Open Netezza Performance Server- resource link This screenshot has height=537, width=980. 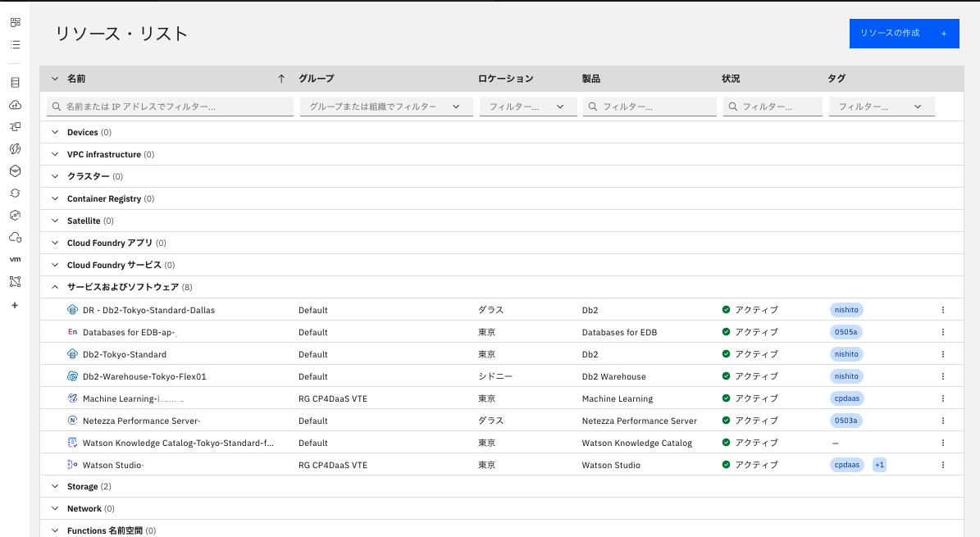click(141, 421)
